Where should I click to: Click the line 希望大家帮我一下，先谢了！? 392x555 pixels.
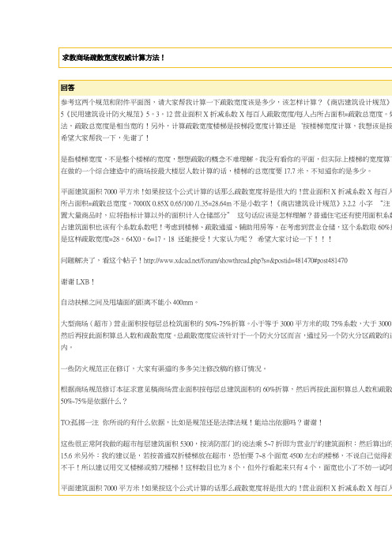105,138
